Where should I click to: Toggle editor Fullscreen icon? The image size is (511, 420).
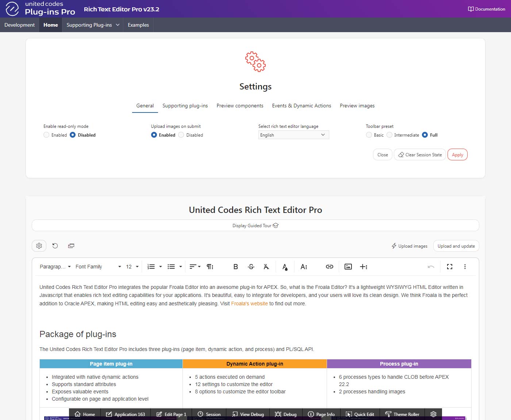point(450,267)
